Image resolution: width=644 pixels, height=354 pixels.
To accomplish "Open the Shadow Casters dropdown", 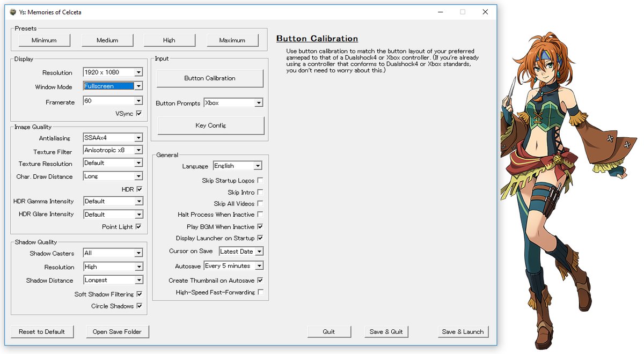I will tap(113, 253).
